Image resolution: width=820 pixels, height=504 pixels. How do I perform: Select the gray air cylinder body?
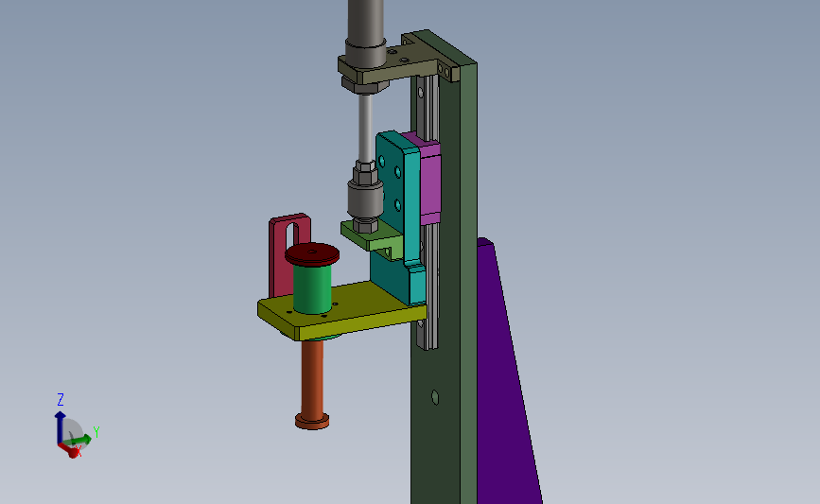pos(366,31)
